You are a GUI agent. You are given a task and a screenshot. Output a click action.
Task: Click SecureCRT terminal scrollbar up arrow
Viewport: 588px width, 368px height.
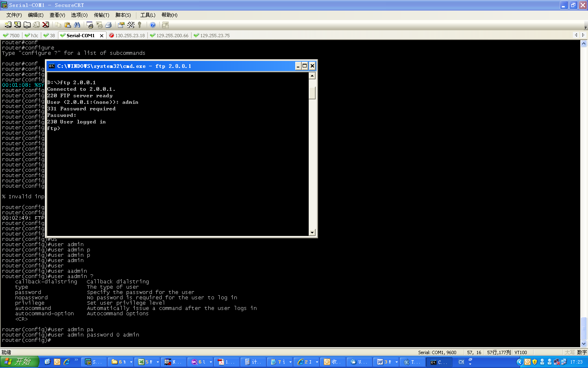point(584,44)
